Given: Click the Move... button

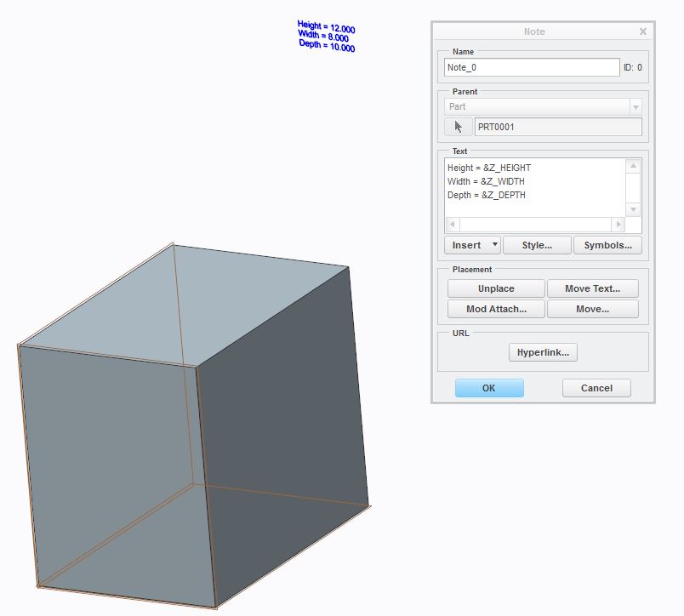Looking at the screenshot, I should pyautogui.click(x=592, y=309).
